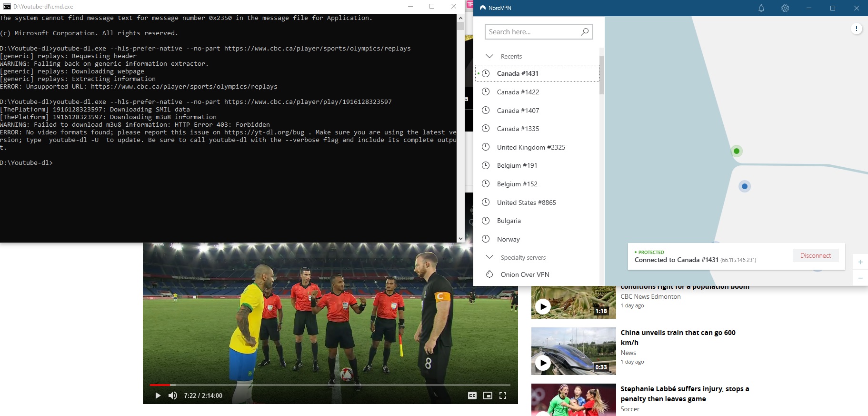Click the cmd window scroll down arrow
Screen dimensions: 868x416
(460, 238)
